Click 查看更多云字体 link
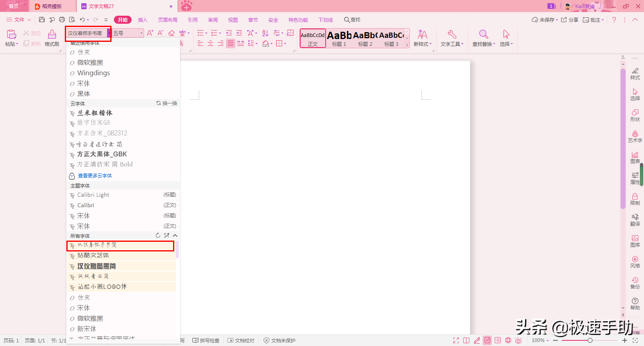Viewport: 644px width, 346px height. 95,176
